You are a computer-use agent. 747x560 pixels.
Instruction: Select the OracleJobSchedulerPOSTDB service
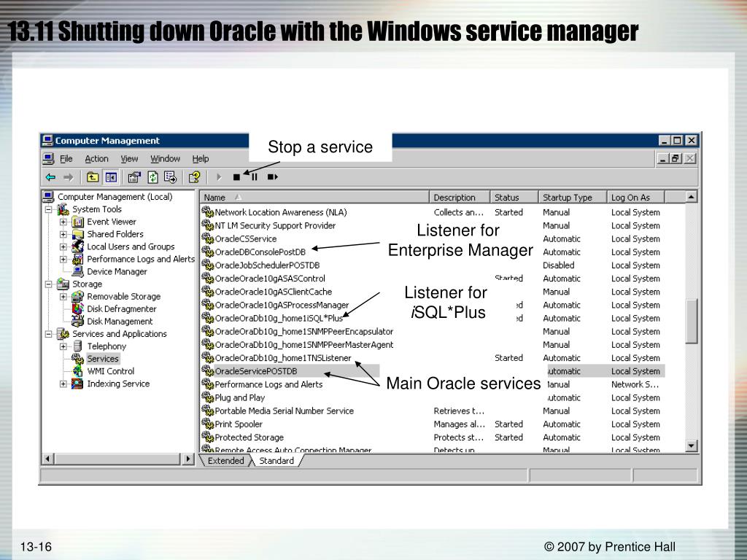(267, 265)
